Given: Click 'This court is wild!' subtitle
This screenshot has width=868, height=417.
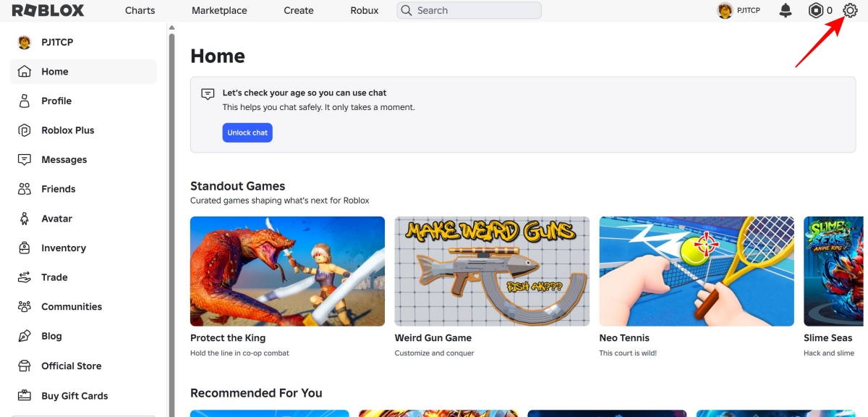Looking at the screenshot, I should point(628,353).
